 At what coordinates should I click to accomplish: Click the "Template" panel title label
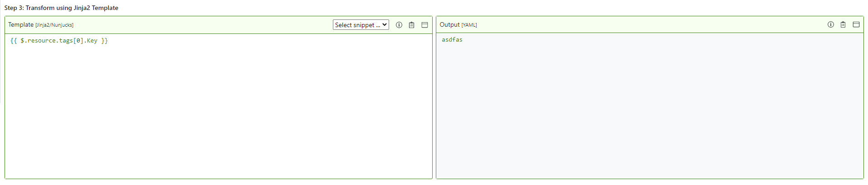[x=21, y=25]
